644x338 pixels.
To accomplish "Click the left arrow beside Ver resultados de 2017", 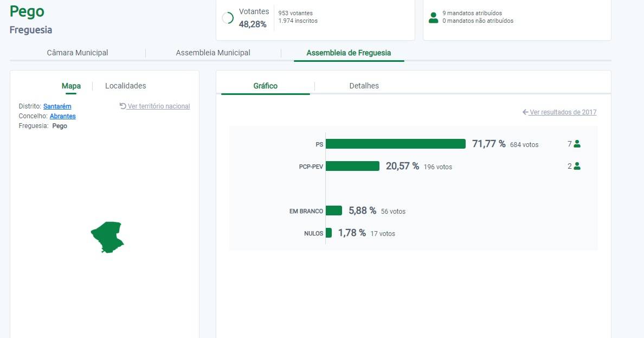I will (x=525, y=112).
